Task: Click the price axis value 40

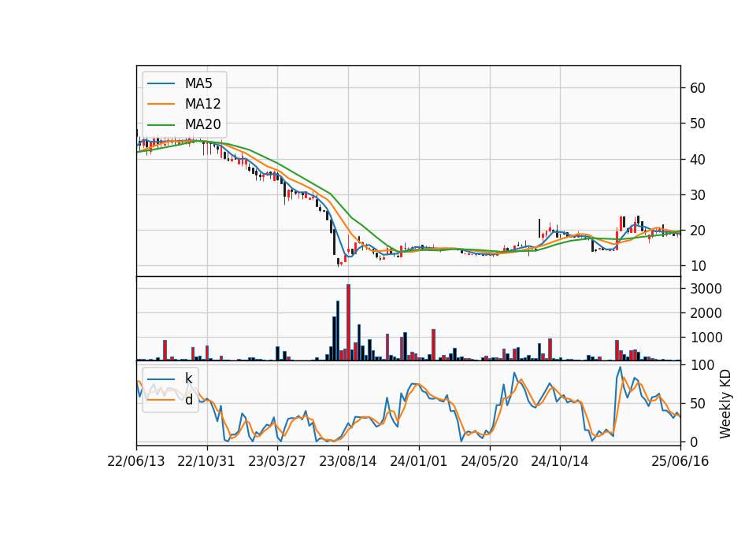Action: [x=698, y=160]
